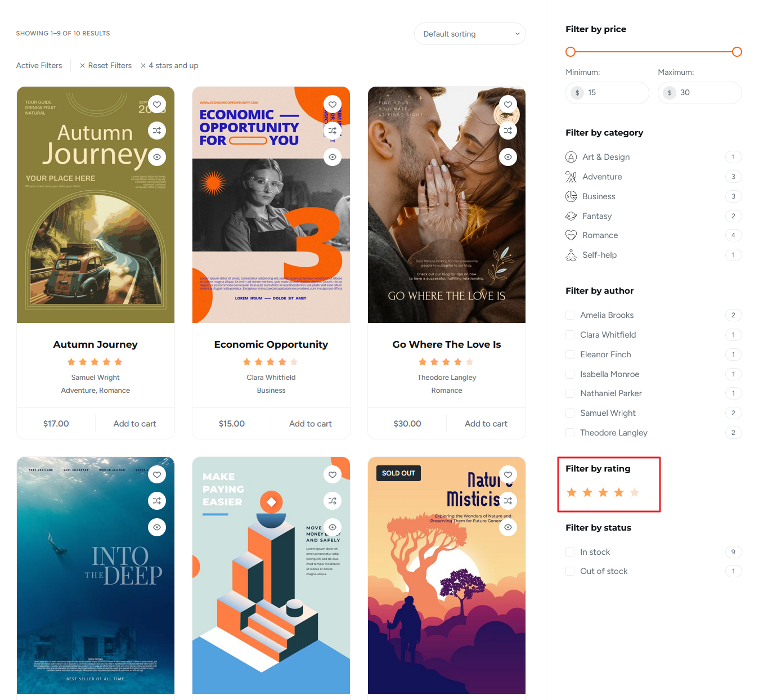
Task: Open the Autumn Journey product title
Action: coord(96,344)
